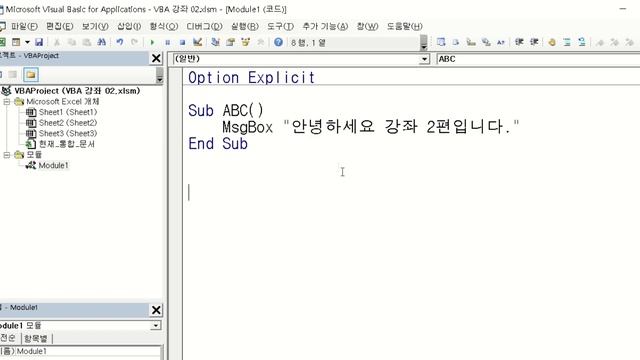Open the dropdown arrow beside Insert UserForm
The image size is (640, 360).
click(27, 42)
